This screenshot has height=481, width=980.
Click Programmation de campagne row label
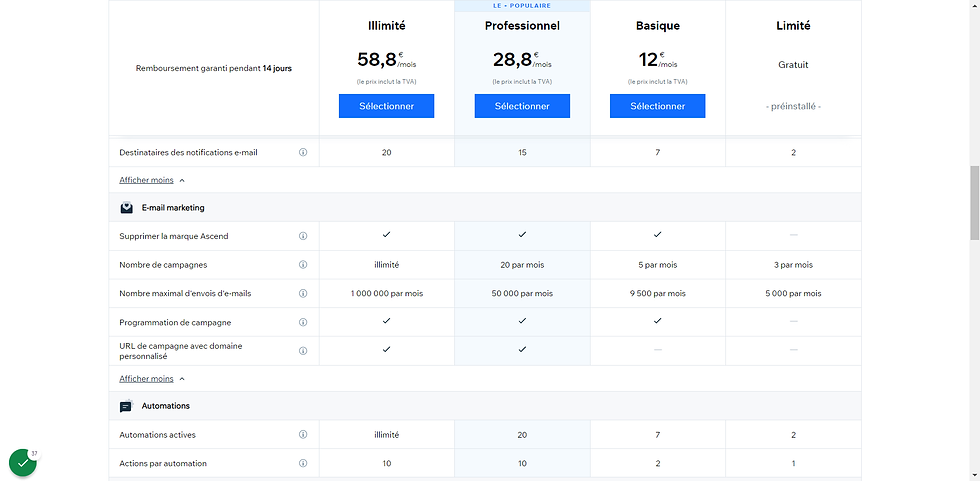[175, 322]
